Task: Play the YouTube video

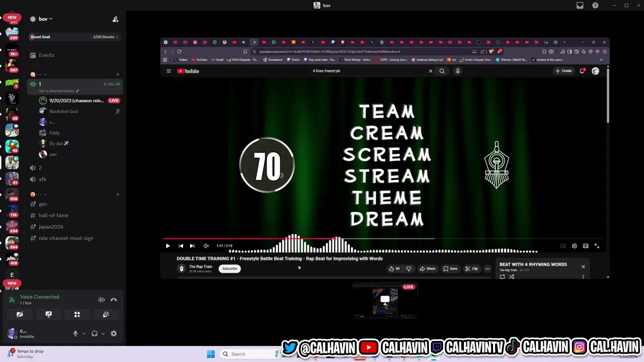Action: [168, 246]
